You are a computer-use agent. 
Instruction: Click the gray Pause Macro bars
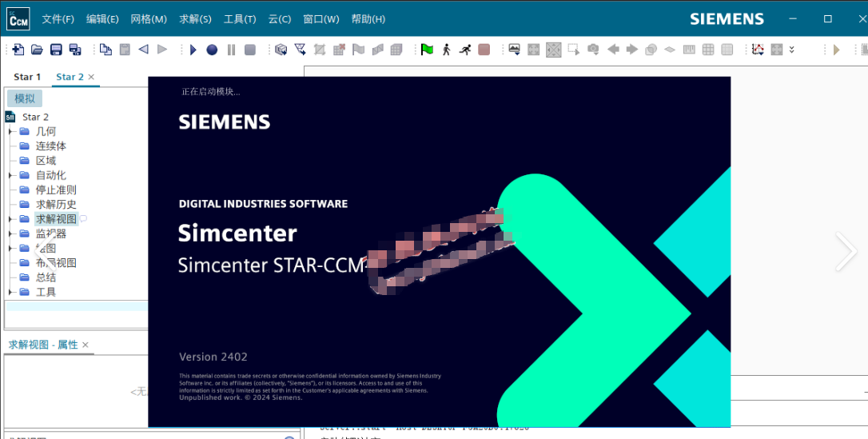tap(231, 50)
